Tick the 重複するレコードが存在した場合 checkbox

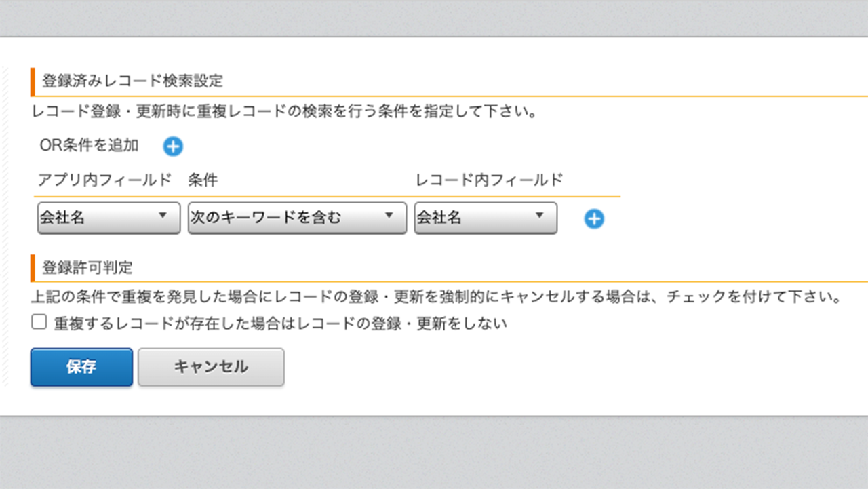(39, 322)
